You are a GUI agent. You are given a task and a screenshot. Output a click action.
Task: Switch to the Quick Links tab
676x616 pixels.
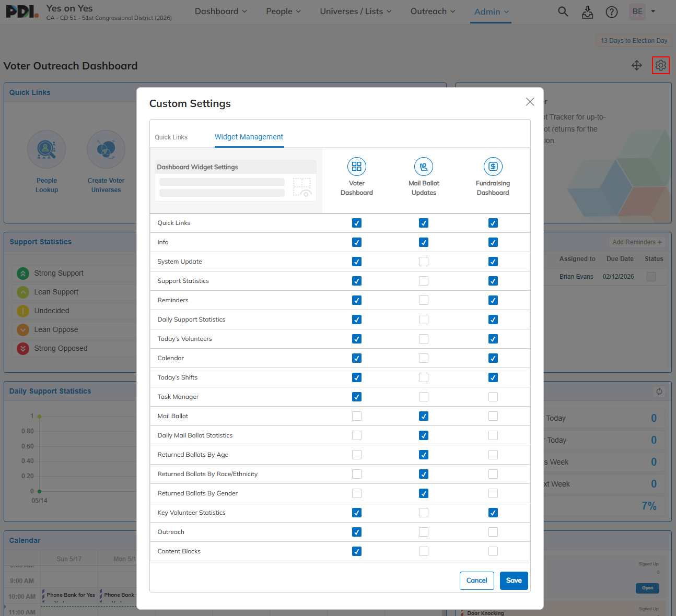[171, 137]
